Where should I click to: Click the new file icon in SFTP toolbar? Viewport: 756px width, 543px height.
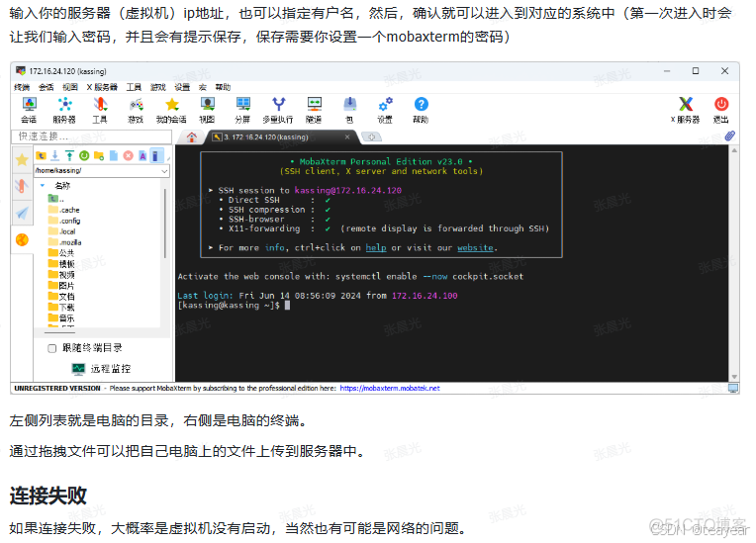click(114, 155)
